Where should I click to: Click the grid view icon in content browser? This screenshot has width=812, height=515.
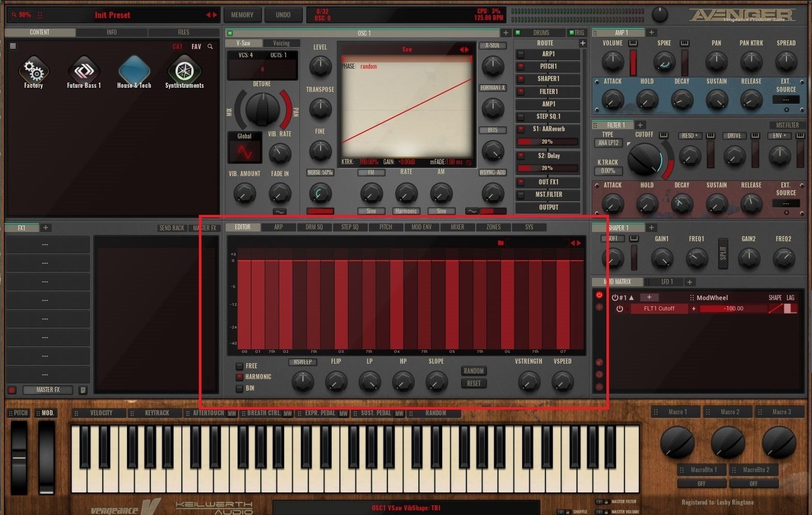[x=13, y=46]
